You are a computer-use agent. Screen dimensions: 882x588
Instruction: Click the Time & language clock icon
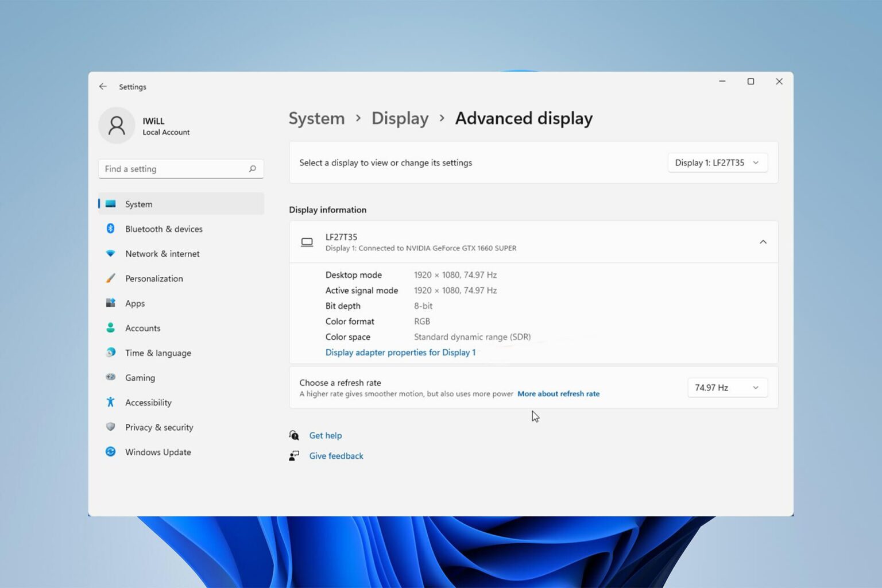111,353
